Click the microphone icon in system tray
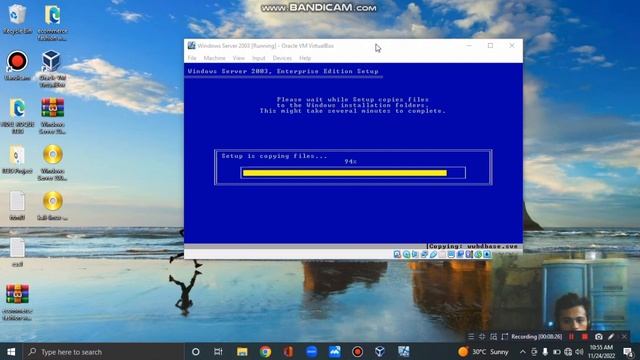 545,351
